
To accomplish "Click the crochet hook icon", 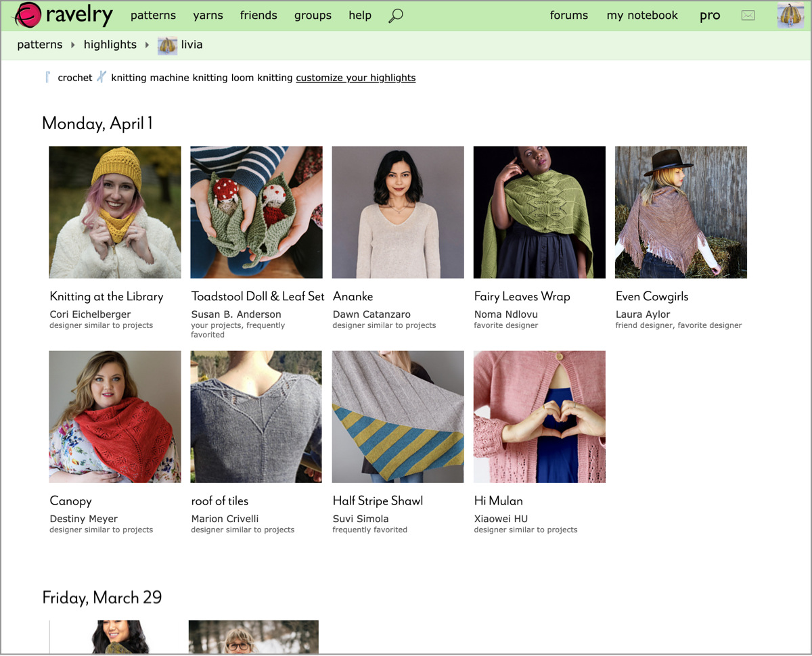I will click(x=48, y=77).
